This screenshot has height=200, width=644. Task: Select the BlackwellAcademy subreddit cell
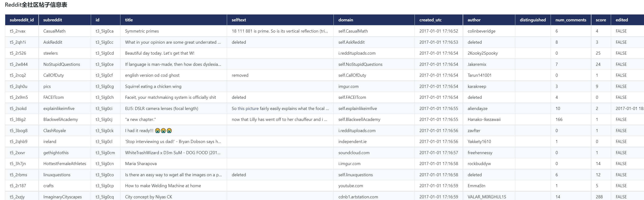[65, 119]
